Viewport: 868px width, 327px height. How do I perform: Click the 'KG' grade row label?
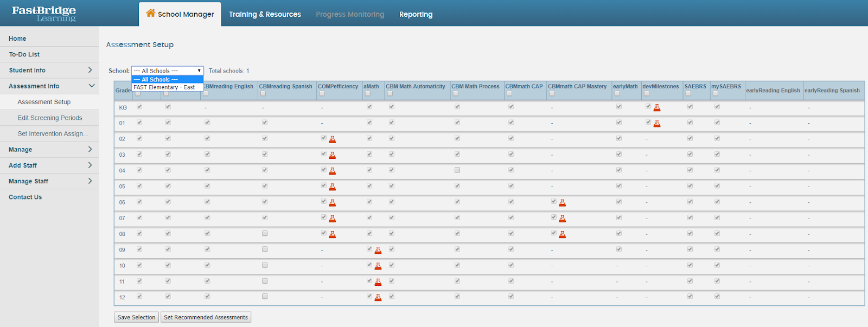click(123, 107)
